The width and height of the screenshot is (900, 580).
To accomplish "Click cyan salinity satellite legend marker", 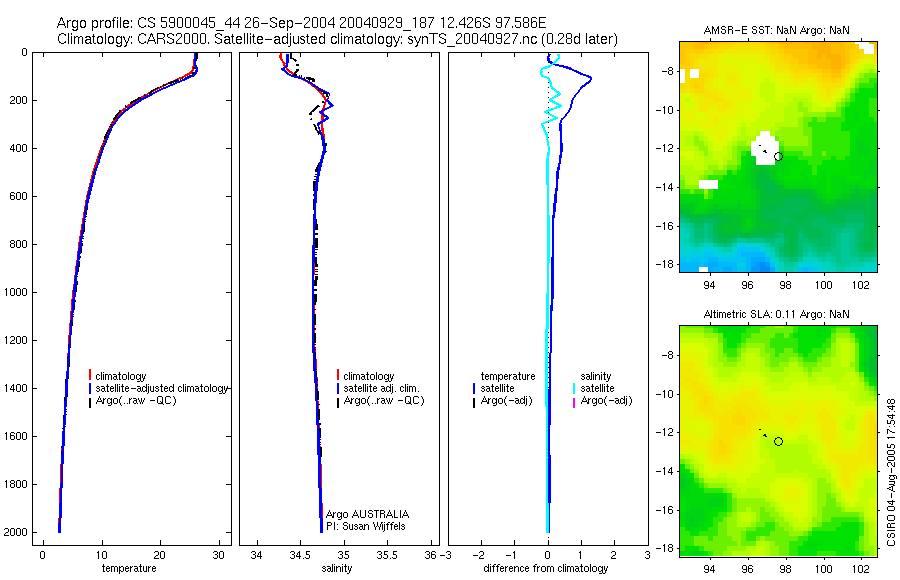I will click(x=574, y=388).
